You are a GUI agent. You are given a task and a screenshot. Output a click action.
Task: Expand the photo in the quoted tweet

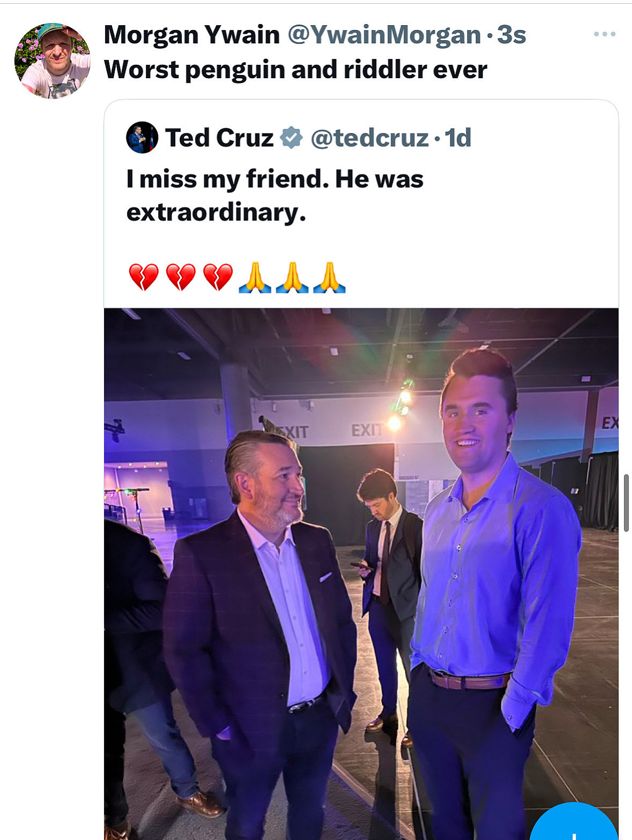pos(361,573)
